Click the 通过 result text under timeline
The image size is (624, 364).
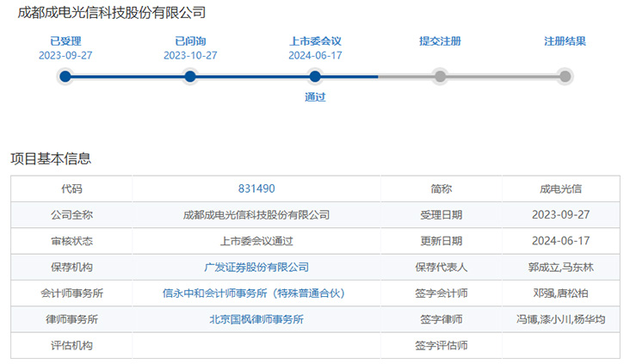tap(315, 96)
